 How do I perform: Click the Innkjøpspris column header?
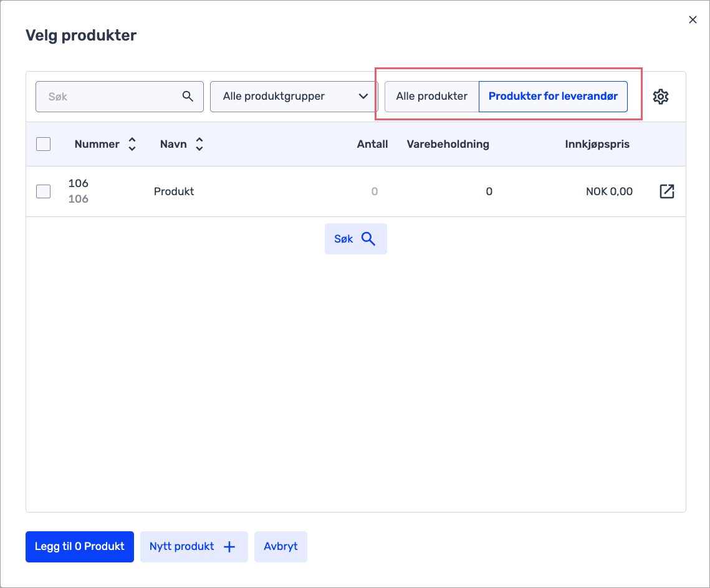coord(597,145)
